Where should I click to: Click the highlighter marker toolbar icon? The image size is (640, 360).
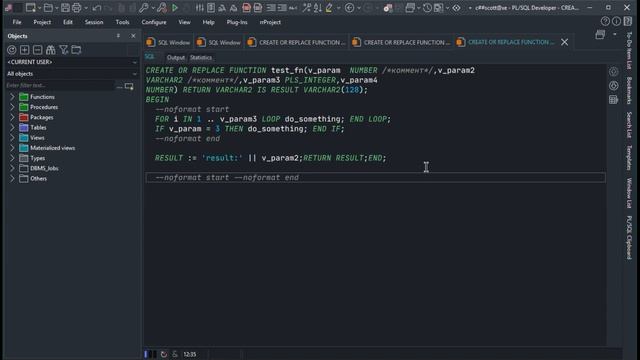(x=329, y=8)
